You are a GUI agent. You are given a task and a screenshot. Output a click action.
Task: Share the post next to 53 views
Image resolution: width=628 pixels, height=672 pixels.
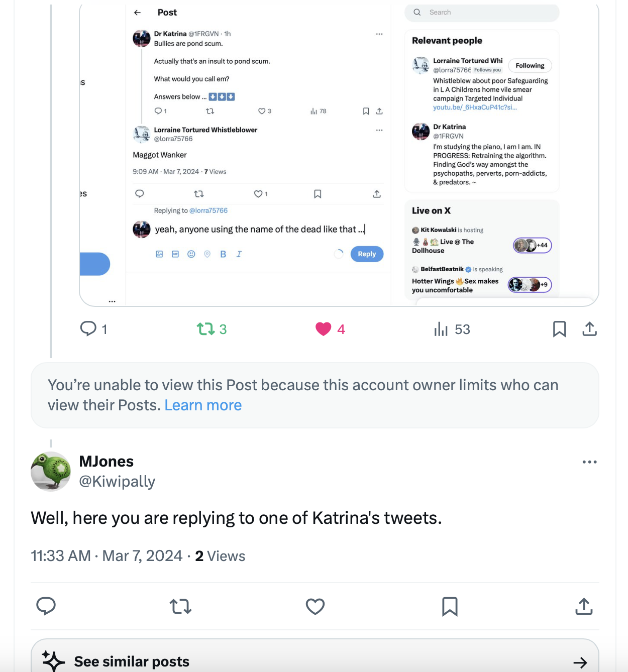pyautogui.click(x=589, y=329)
